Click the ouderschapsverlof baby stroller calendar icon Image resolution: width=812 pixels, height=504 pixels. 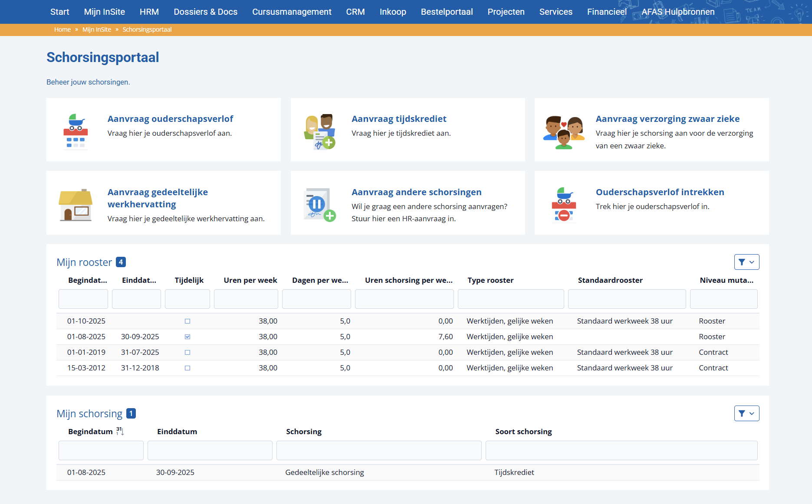click(76, 132)
